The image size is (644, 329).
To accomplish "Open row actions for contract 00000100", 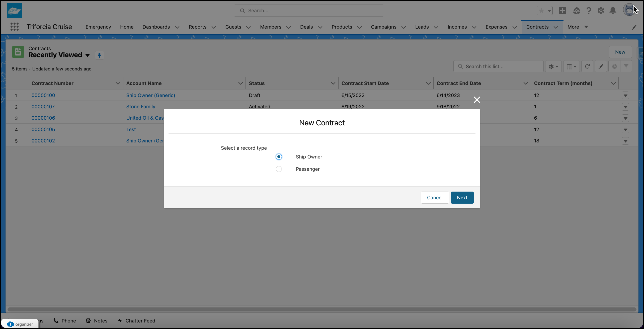I will (x=625, y=95).
